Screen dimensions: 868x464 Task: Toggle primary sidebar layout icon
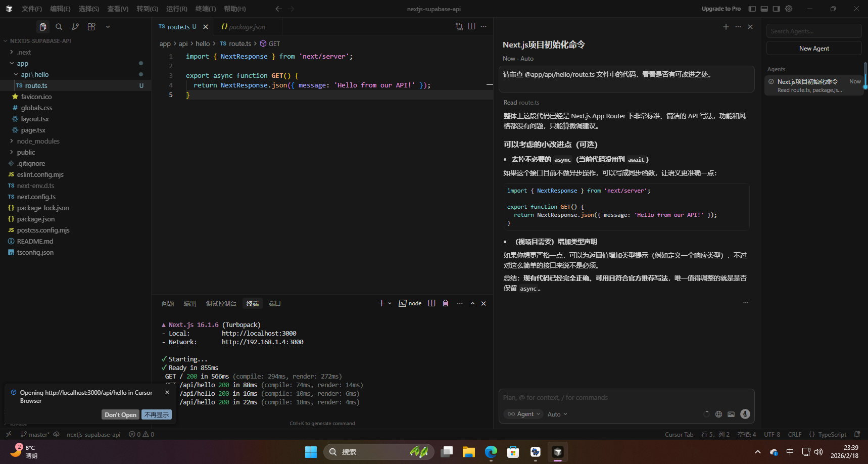(x=752, y=9)
